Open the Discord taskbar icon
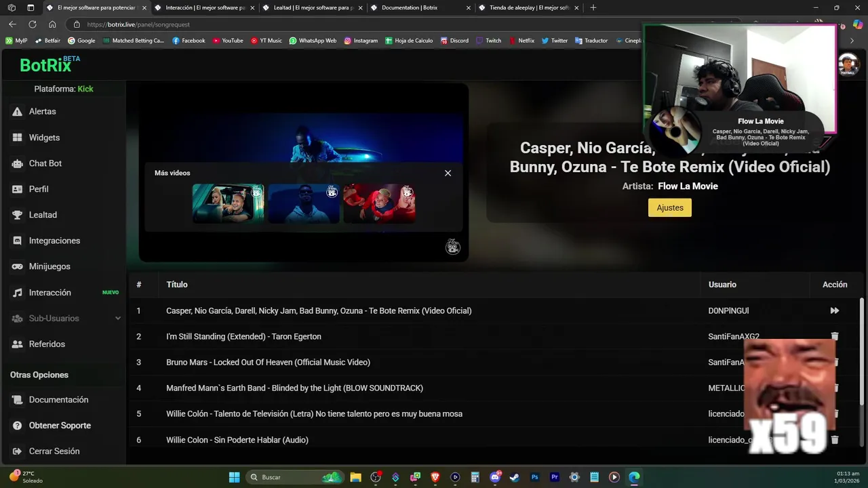This screenshot has width=868, height=488. point(495,477)
